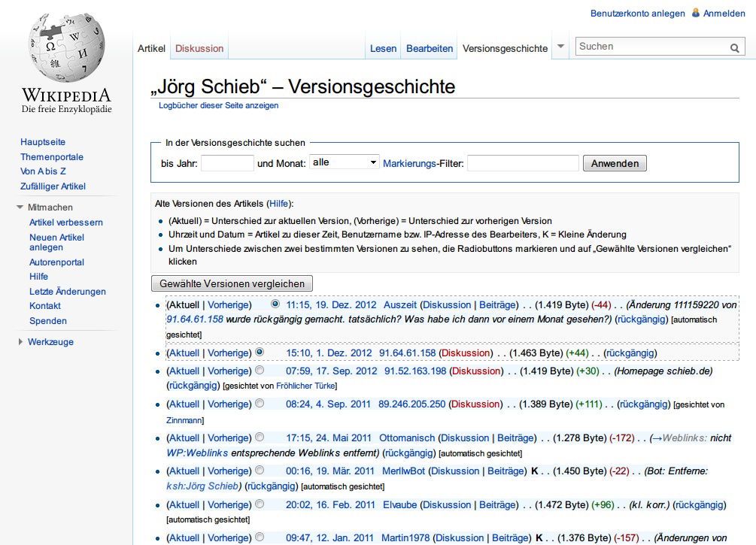This screenshot has height=545, width=756.
Task: Expand the Werkzeuge sidebar section
Action: click(20, 341)
